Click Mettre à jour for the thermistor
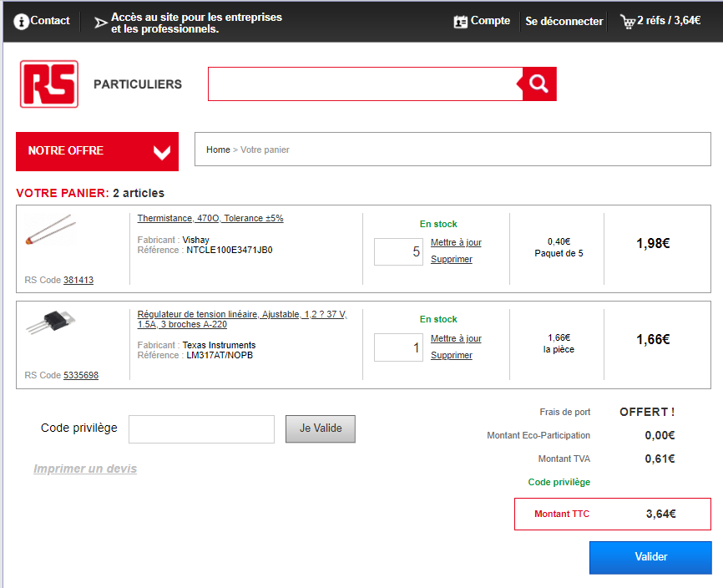The width and height of the screenshot is (723, 588). (456, 242)
